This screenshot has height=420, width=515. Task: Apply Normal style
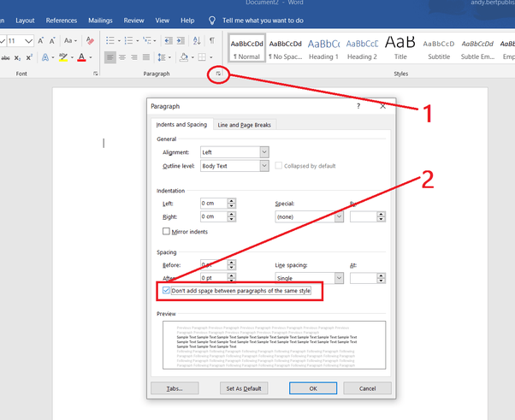246,49
